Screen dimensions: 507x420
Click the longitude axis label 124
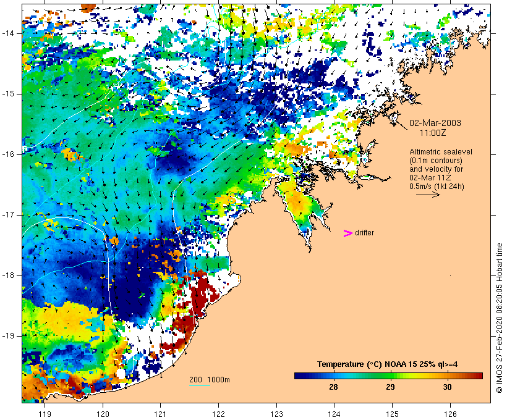click(x=334, y=414)
